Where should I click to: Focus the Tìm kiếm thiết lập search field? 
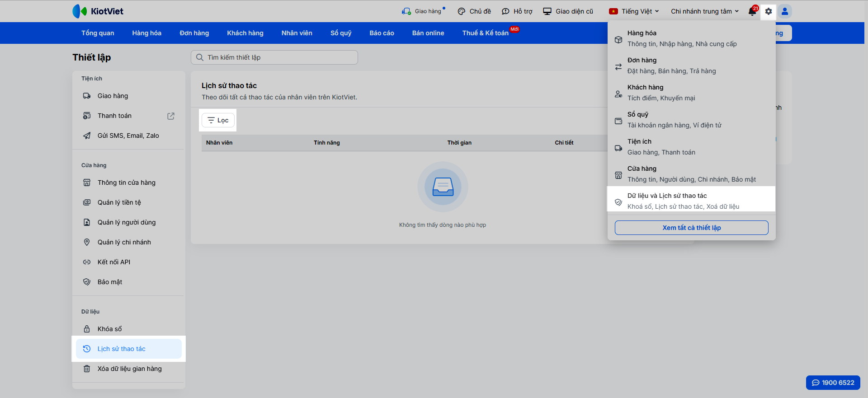[x=274, y=57]
